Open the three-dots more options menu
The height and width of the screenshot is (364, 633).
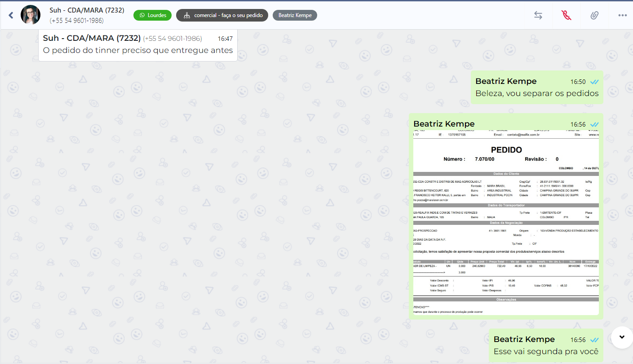(622, 15)
